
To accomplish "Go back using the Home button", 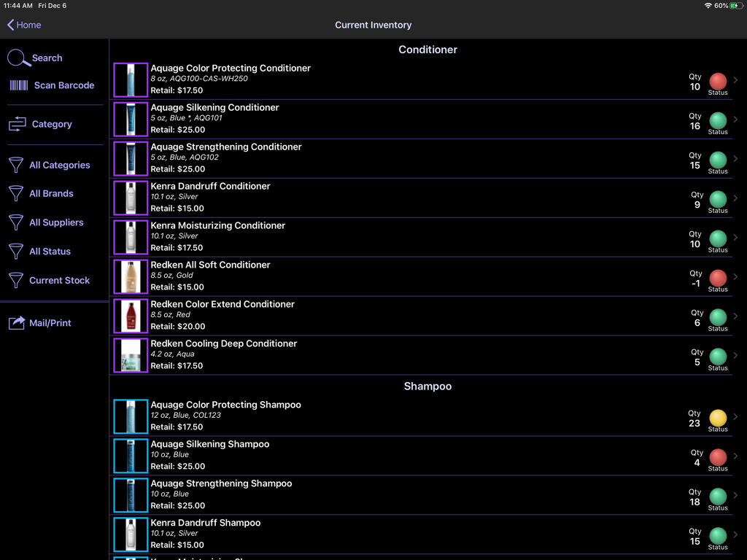I will 23,25.
